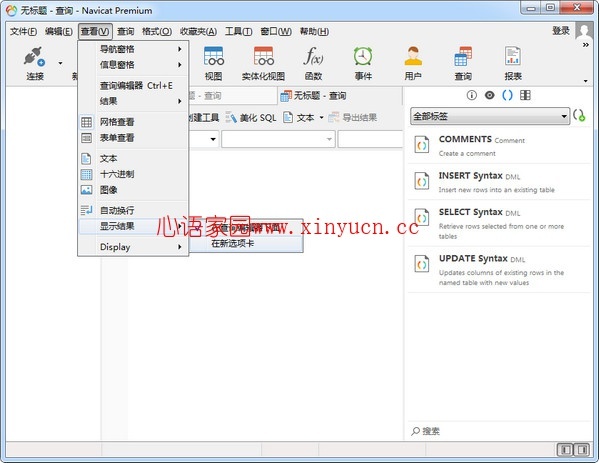Select the SELECT Syntax snippet
599x463 pixels.
click(x=499, y=223)
